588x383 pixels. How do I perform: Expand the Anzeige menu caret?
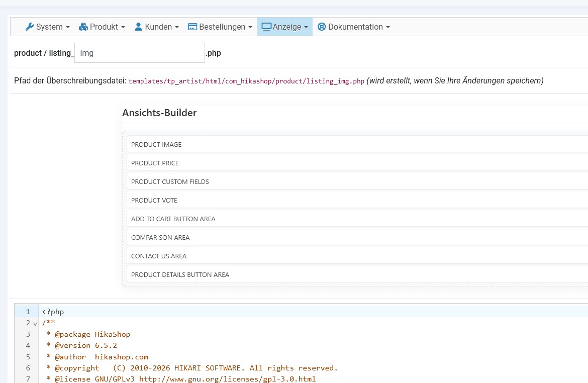pyautogui.click(x=306, y=27)
